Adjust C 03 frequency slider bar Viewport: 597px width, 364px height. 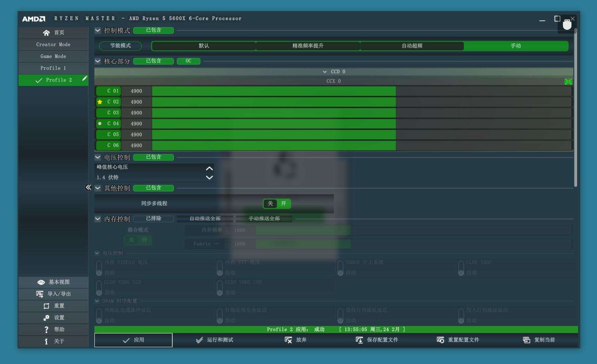[x=362, y=113]
